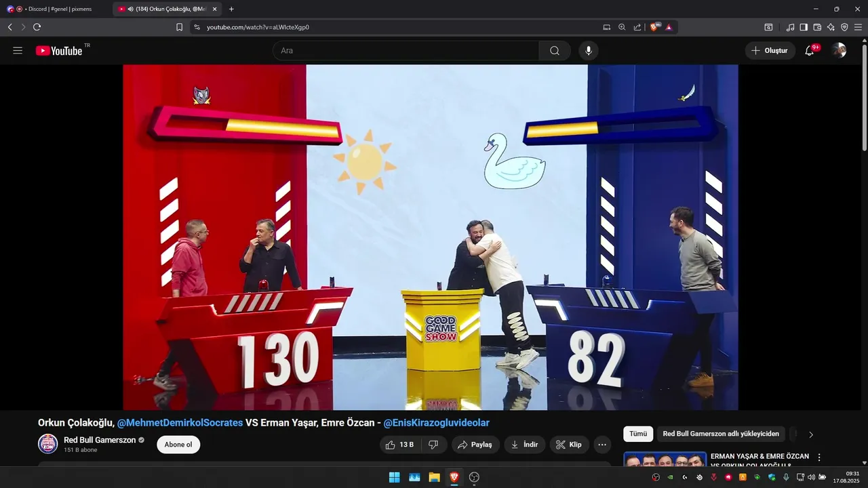Open YouTube notifications bell
This screenshot has width=868, height=488.
click(810, 51)
